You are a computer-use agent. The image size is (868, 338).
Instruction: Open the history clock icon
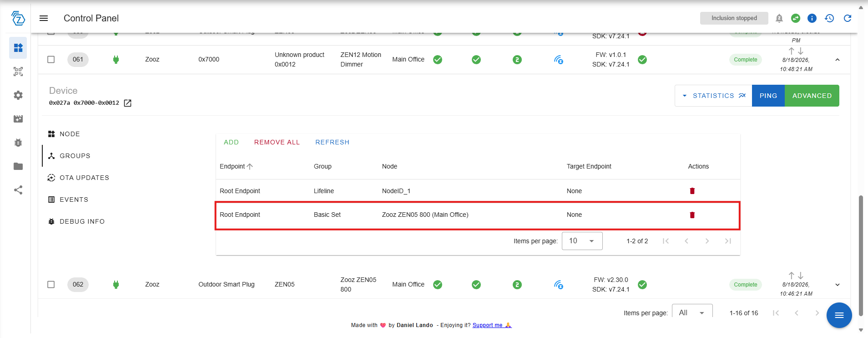point(829,18)
